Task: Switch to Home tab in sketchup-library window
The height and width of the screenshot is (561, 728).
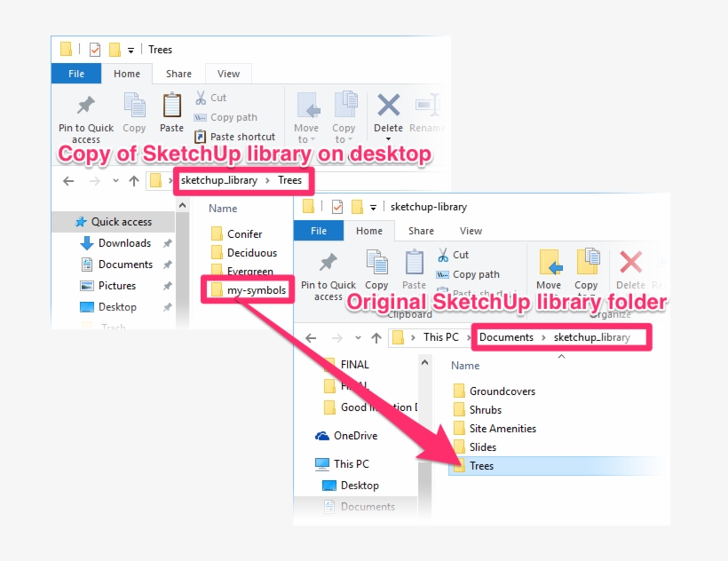Action: pyautogui.click(x=369, y=231)
